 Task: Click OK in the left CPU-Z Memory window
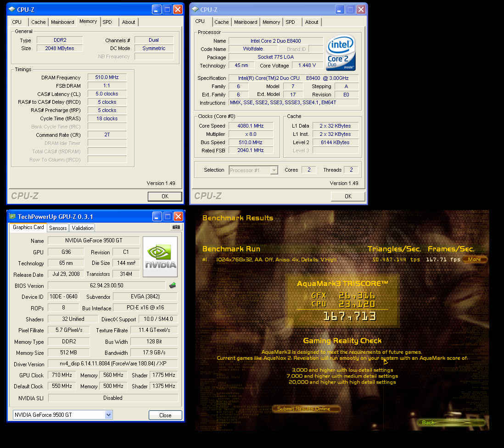coord(165,196)
